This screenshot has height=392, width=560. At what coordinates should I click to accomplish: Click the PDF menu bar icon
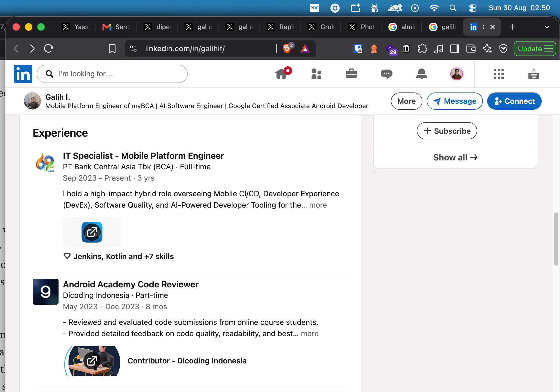(x=315, y=8)
